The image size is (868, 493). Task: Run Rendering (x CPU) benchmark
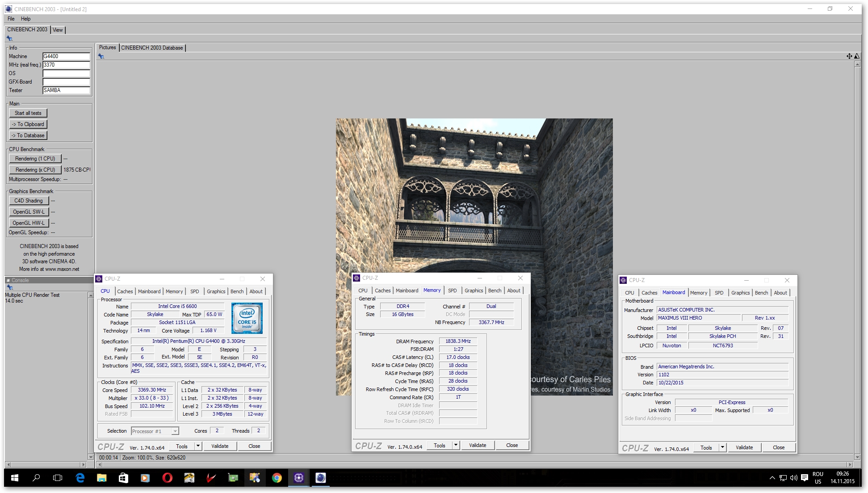[x=35, y=170]
